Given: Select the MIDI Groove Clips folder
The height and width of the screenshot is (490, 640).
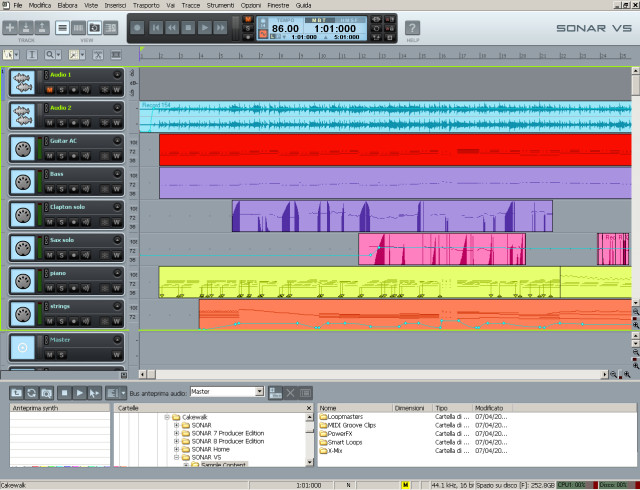Looking at the screenshot, I should [347, 425].
